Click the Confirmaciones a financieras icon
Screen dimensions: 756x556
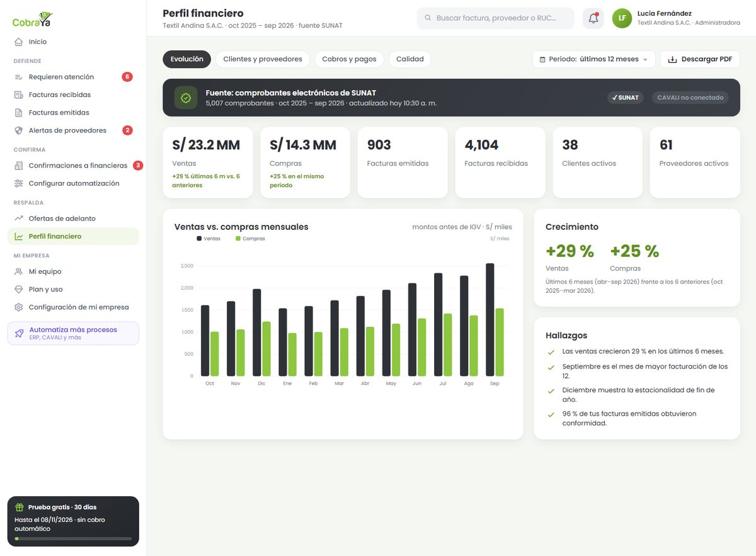[19, 166]
